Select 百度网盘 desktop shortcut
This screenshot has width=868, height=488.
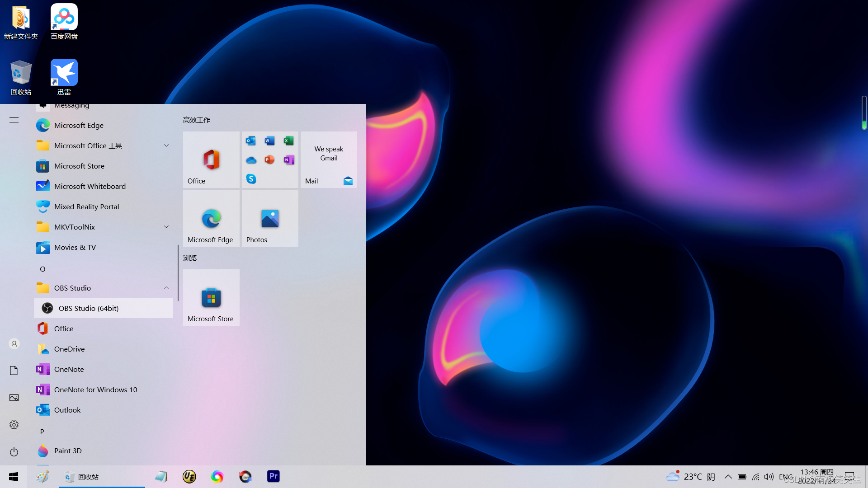click(x=64, y=22)
